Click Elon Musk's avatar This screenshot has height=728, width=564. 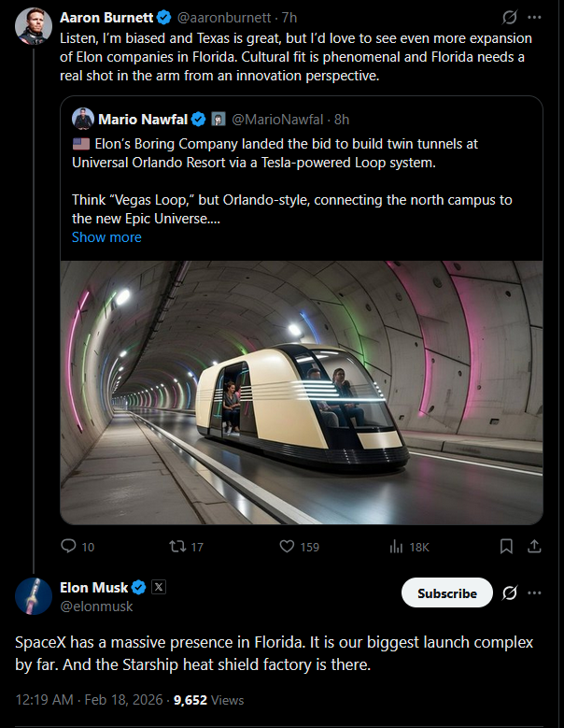click(x=34, y=595)
